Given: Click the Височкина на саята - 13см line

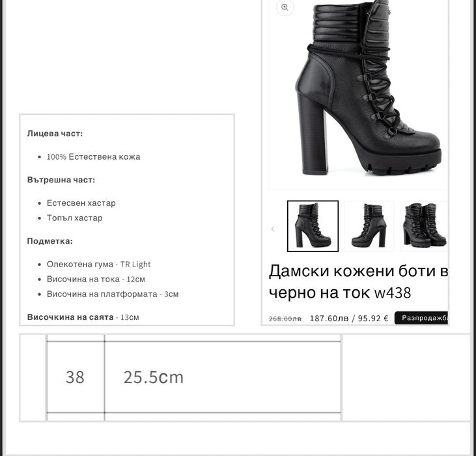Looking at the screenshot, I should click(x=83, y=317).
